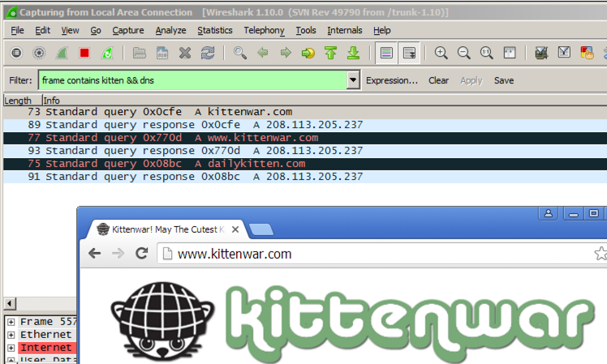This screenshot has width=607, height=364.
Task: Click in the display filter field
Action: coord(192,80)
